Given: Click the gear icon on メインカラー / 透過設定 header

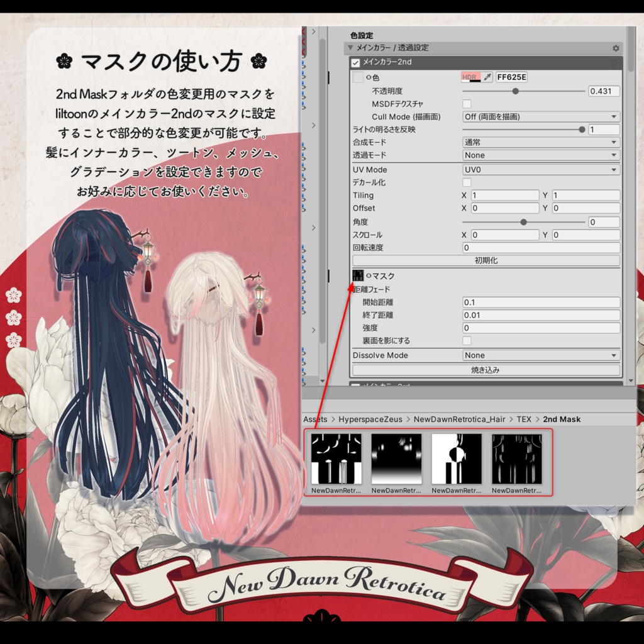Looking at the screenshot, I should pos(616,48).
